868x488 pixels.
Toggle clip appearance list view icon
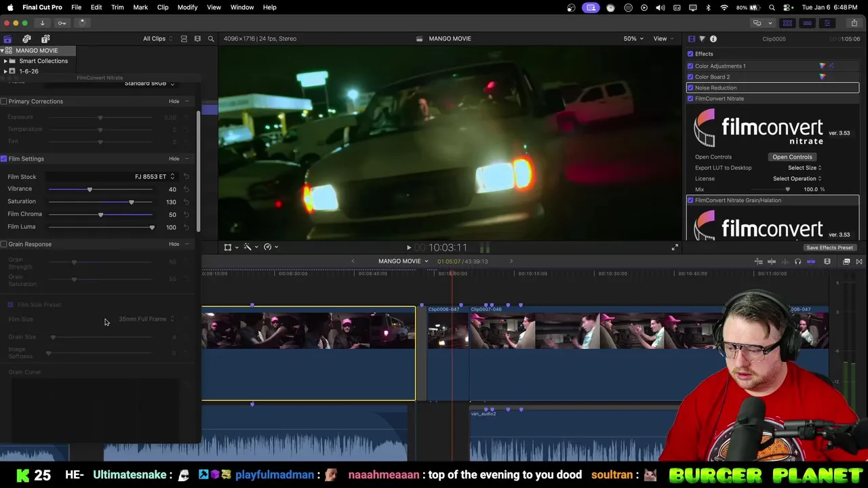(x=184, y=39)
